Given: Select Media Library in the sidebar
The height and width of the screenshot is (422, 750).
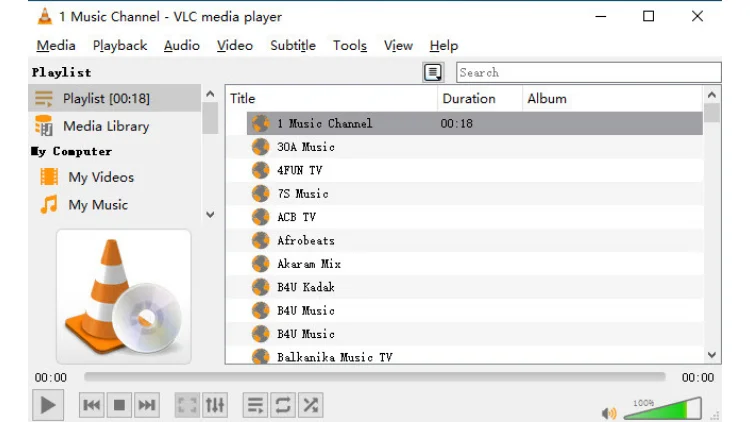Looking at the screenshot, I should [105, 126].
